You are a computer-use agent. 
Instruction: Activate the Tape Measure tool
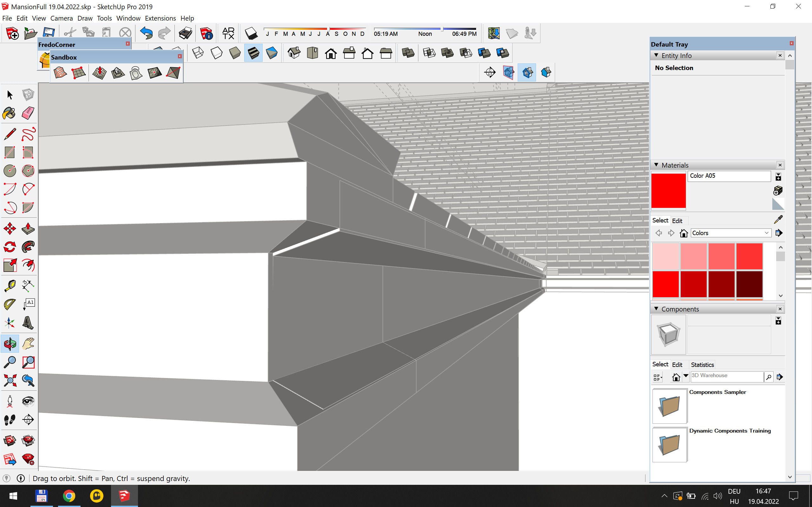[x=10, y=286]
